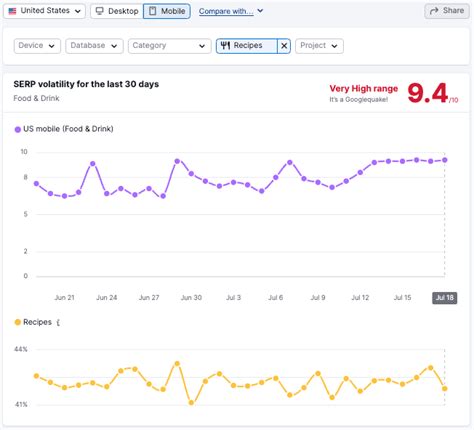Click the fork and knife Recipes icon
This screenshot has height=430, width=474.
pyautogui.click(x=225, y=45)
